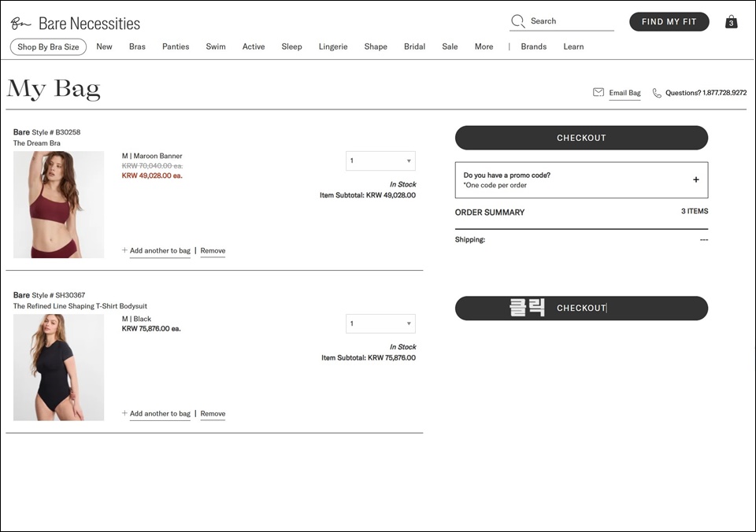
Task: Click the lower CHECKOUT button below Shipping
Action: pyautogui.click(x=581, y=308)
